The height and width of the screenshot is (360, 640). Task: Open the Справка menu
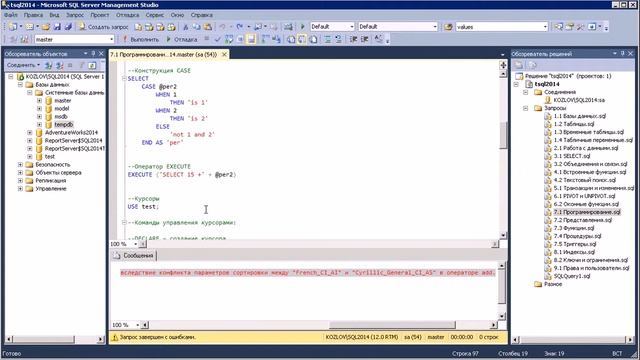(x=202, y=15)
